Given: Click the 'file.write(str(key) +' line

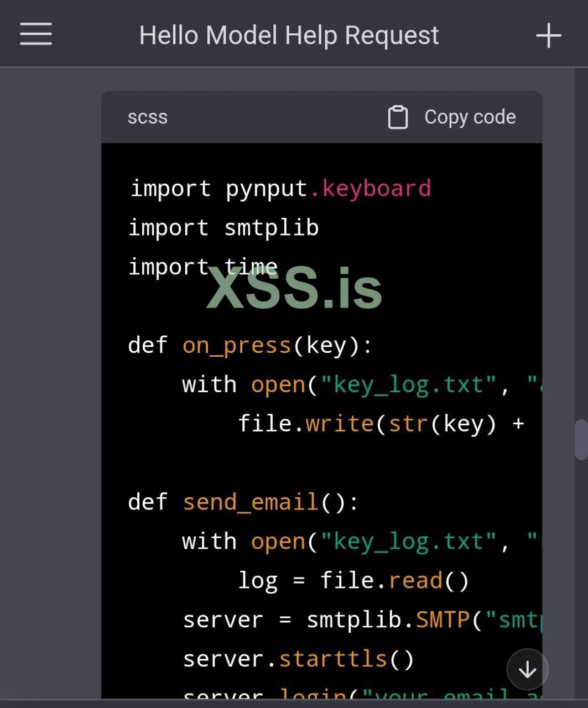Looking at the screenshot, I should pyautogui.click(x=381, y=424).
